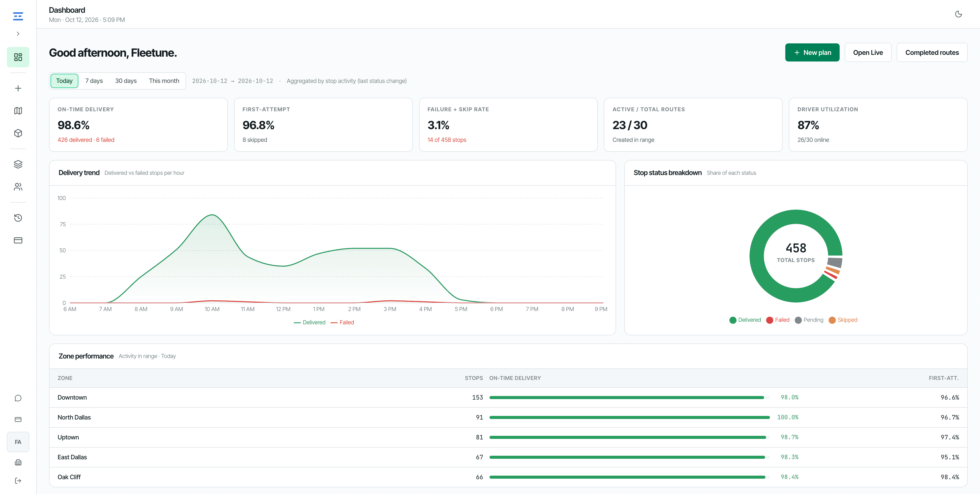This screenshot has height=494, width=980.
Task: Open the chat bubble icon in the sidebar
Action: pos(18,398)
